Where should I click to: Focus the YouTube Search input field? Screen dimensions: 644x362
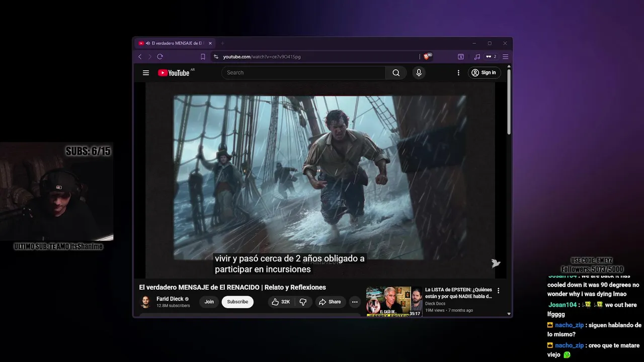(303, 73)
